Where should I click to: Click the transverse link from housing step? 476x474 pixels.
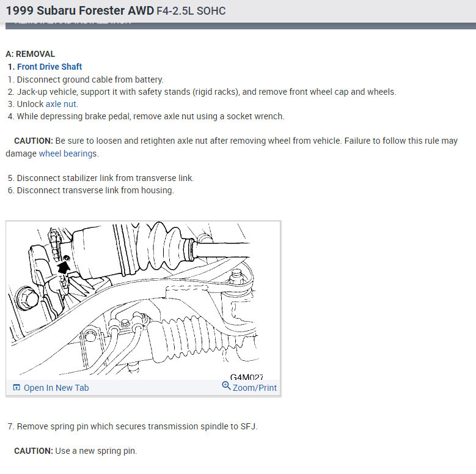(91, 190)
